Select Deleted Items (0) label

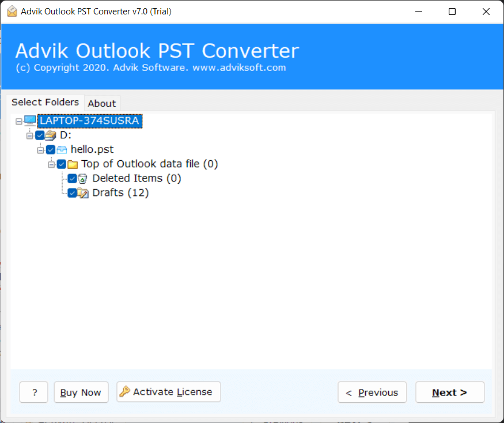[x=137, y=178]
